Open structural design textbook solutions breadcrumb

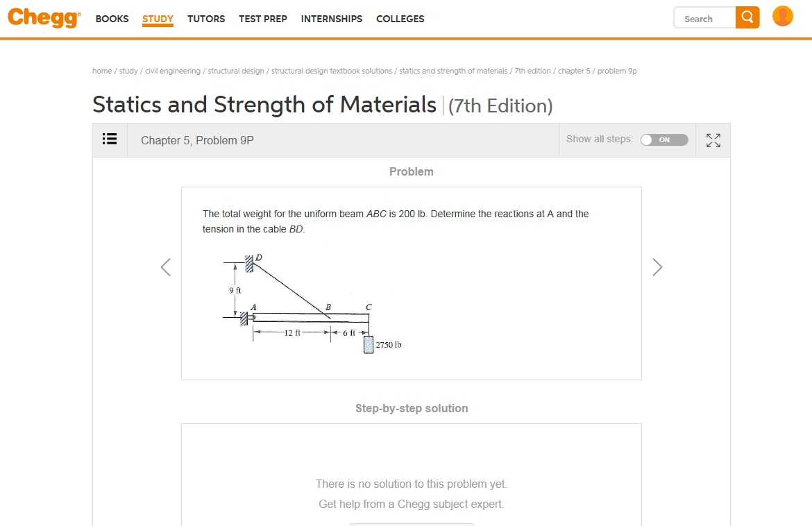pos(332,71)
